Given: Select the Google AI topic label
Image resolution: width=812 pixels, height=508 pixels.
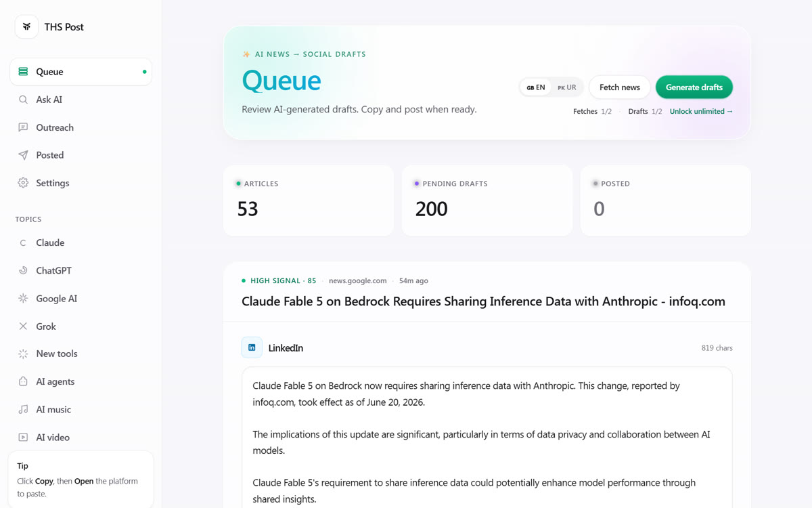Looking at the screenshot, I should 56,298.
